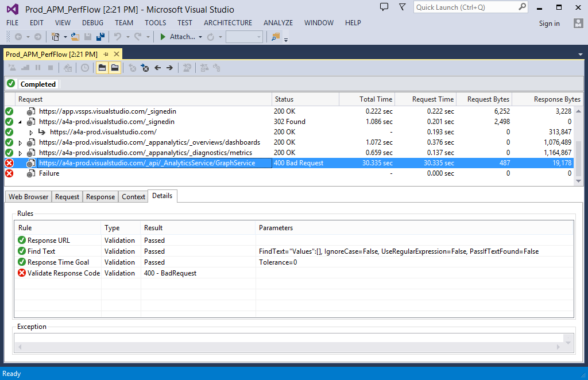
Task: Click the single-disk Save icon
Action: tap(88, 37)
